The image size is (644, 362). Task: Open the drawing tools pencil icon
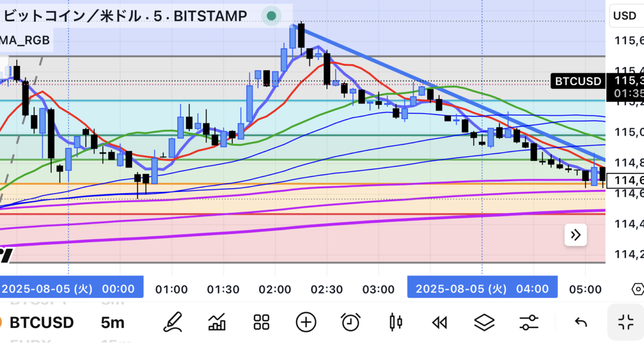coord(173,322)
